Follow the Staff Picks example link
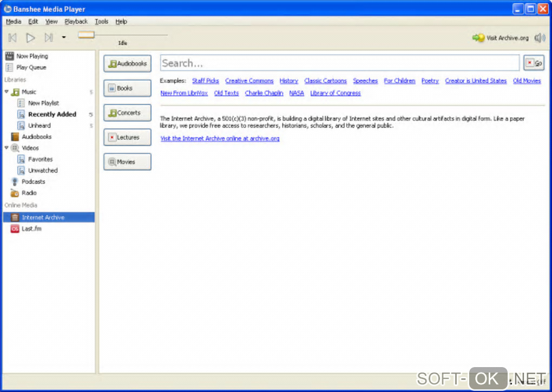 coord(205,81)
